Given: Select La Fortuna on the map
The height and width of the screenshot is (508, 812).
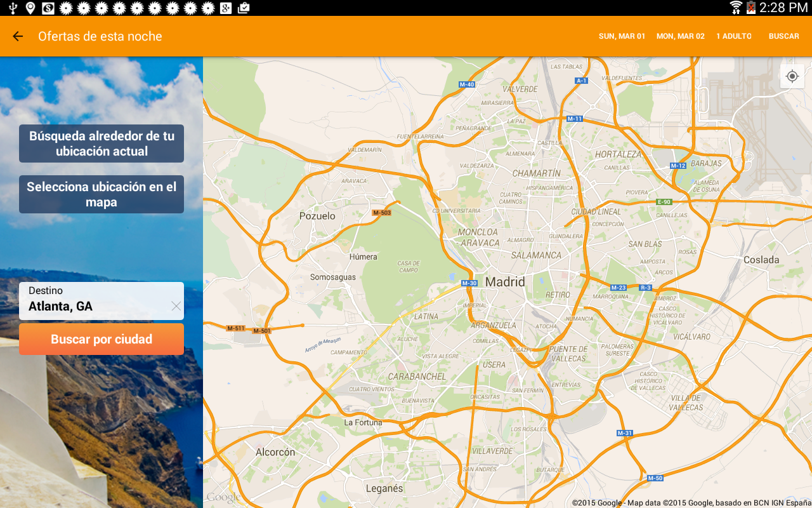Looking at the screenshot, I should pyautogui.click(x=363, y=422).
